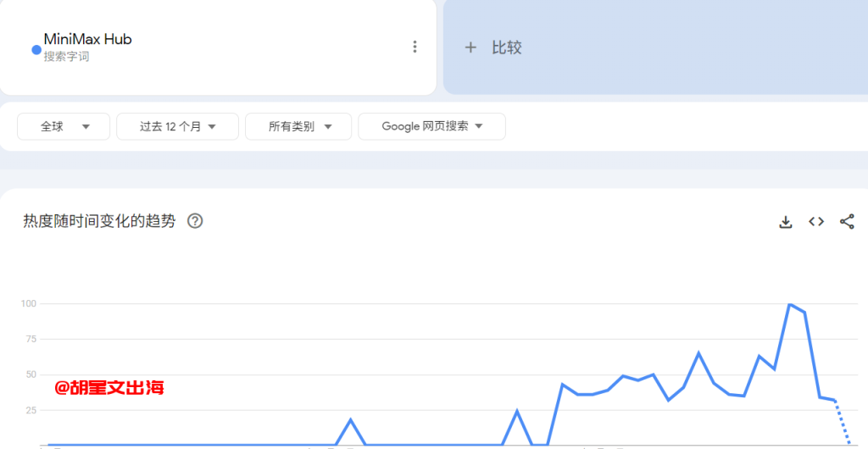868x449 pixels.
Task: Click the 比较 add comparison box
Action: (x=655, y=47)
